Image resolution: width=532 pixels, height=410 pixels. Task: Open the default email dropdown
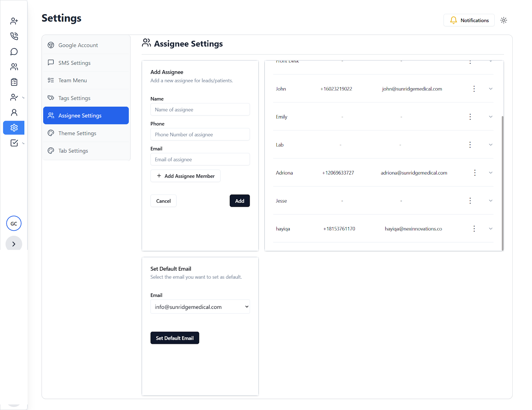click(x=200, y=307)
